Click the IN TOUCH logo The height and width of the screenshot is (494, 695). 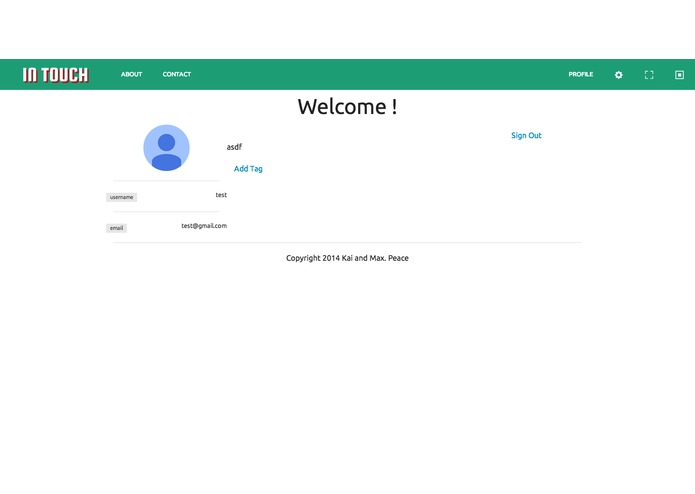point(55,75)
